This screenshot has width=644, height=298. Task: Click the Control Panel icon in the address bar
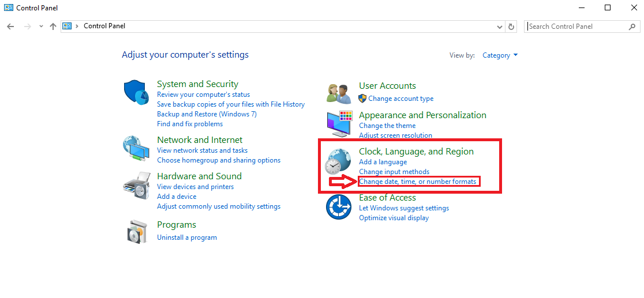pos(67,26)
